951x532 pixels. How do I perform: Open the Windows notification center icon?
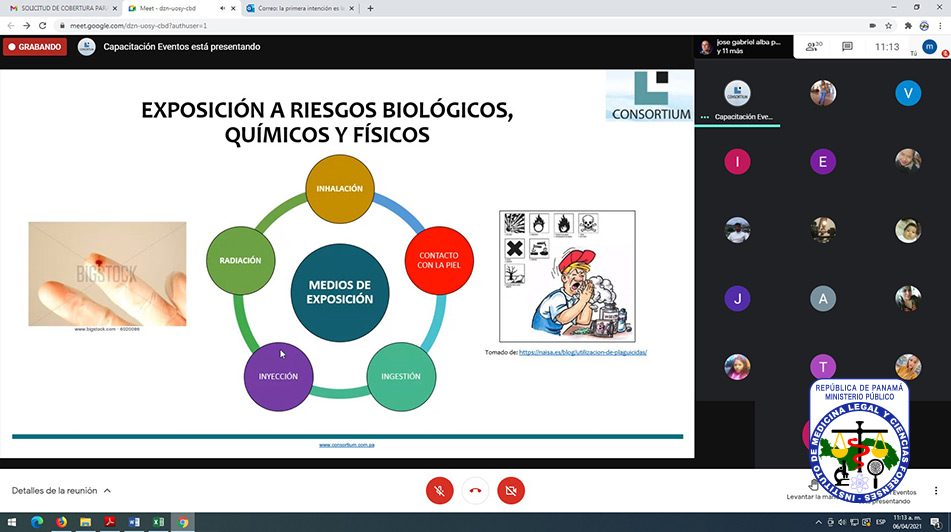936,522
